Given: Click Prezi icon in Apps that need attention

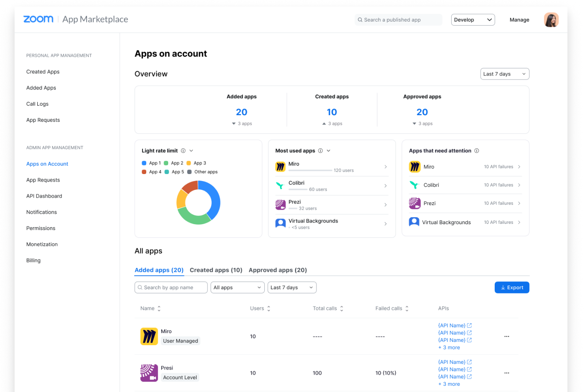Looking at the screenshot, I should tap(415, 203).
